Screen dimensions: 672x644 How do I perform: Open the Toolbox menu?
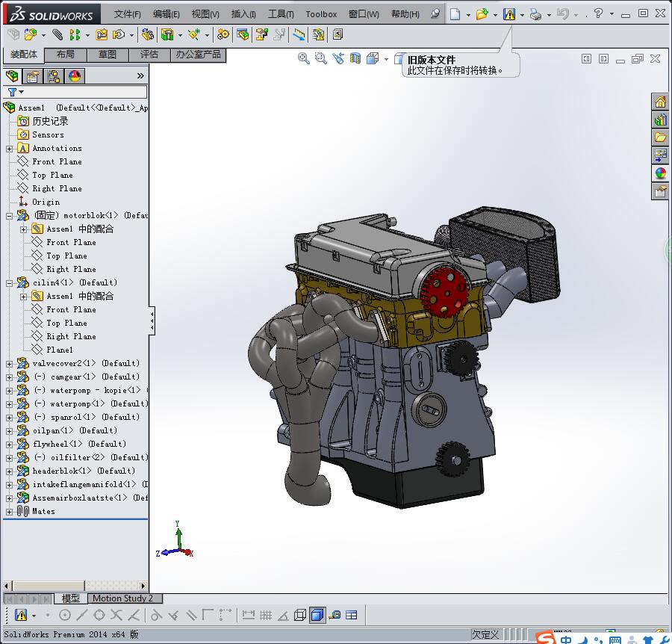tap(321, 14)
